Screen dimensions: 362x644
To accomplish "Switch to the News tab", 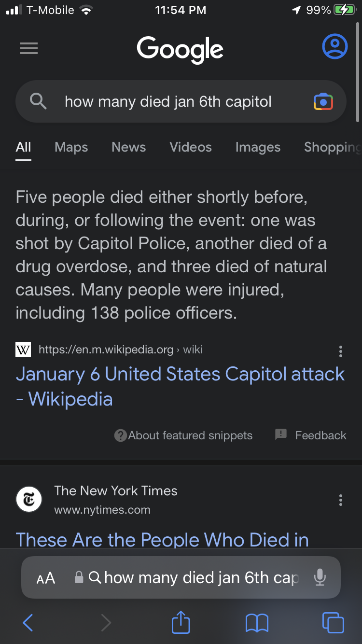I will [128, 147].
